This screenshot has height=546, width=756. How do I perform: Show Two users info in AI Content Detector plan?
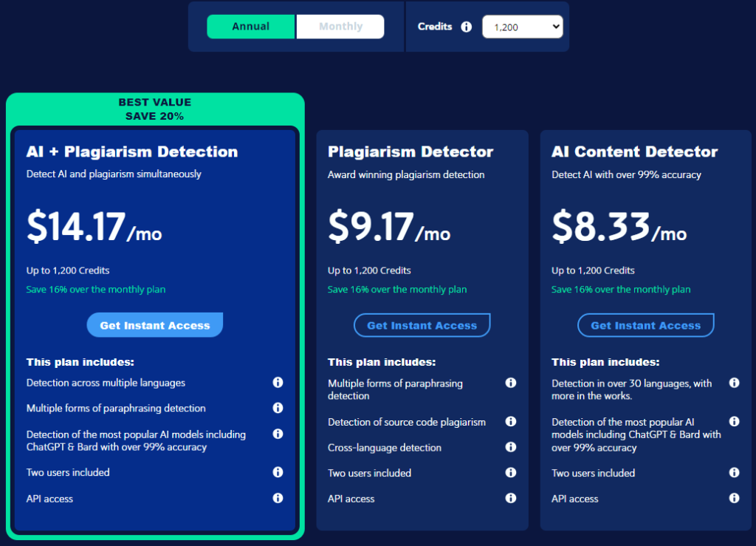point(734,472)
